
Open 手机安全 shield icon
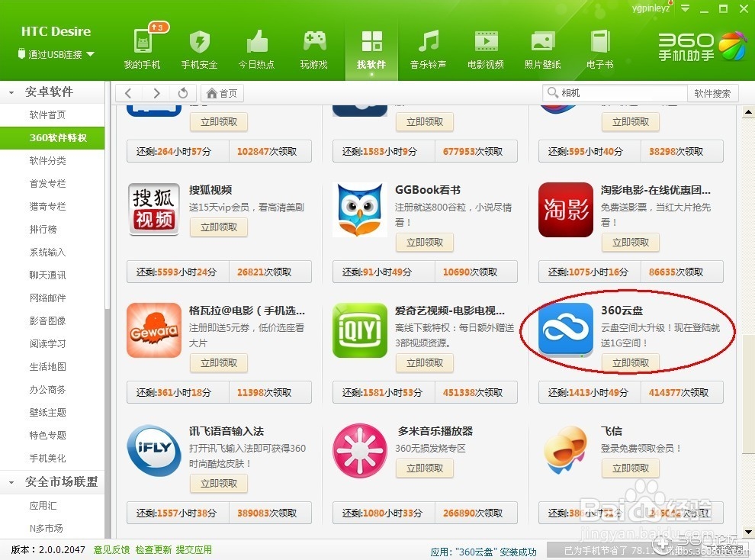pos(199,48)
